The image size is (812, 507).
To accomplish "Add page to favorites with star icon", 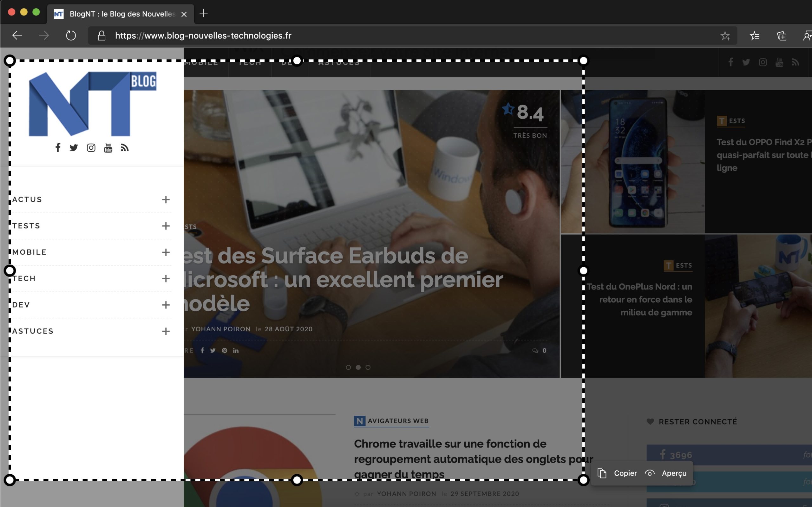I will coord(725,36).
